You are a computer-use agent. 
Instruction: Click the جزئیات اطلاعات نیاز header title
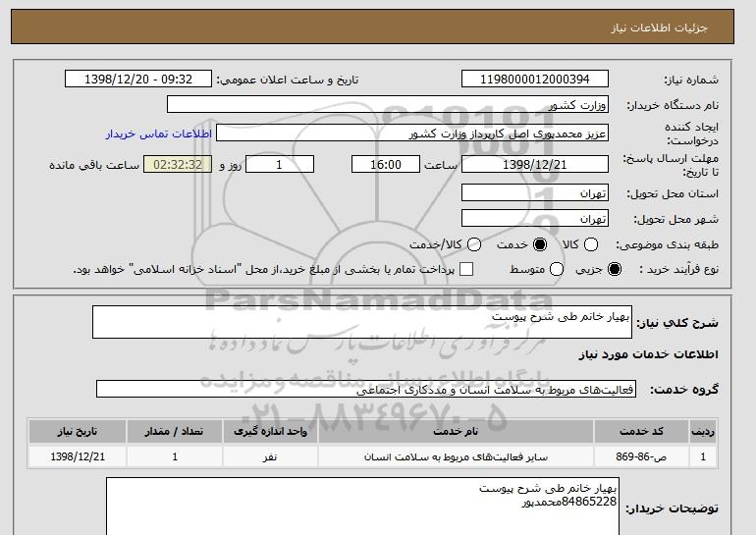(x=659, y=27)
